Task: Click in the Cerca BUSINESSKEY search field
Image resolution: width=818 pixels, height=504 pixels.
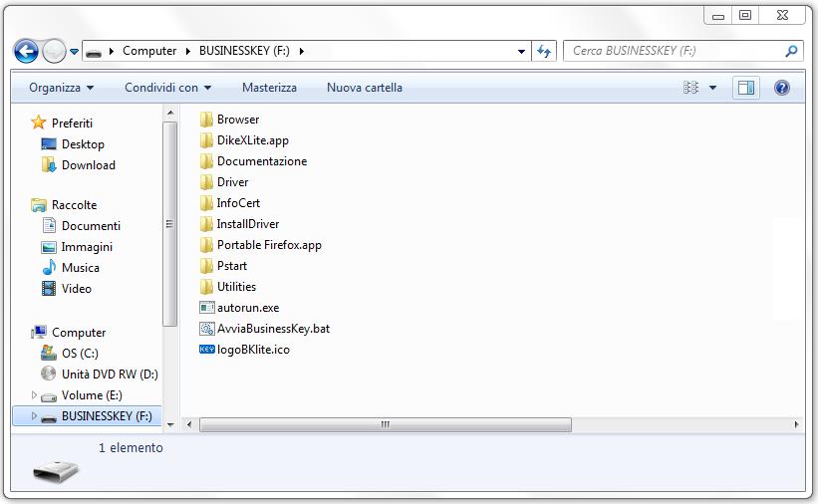Action: [x=673, y=51]
